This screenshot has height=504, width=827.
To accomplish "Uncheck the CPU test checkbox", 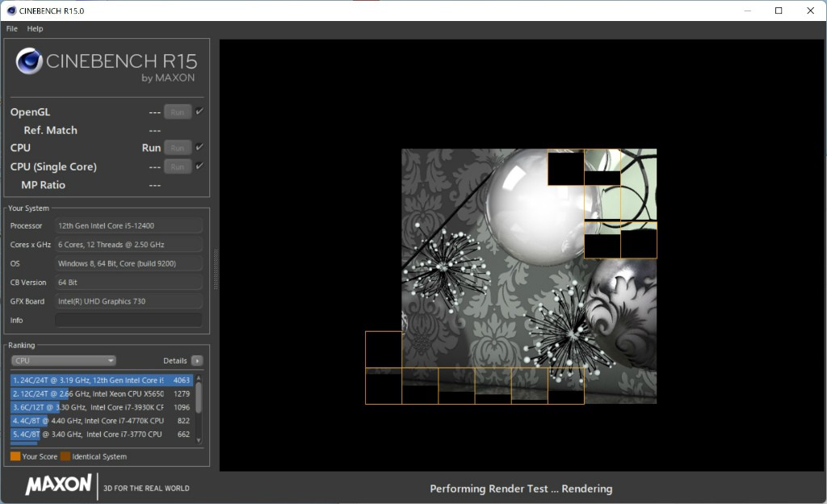I will (199, 147).
